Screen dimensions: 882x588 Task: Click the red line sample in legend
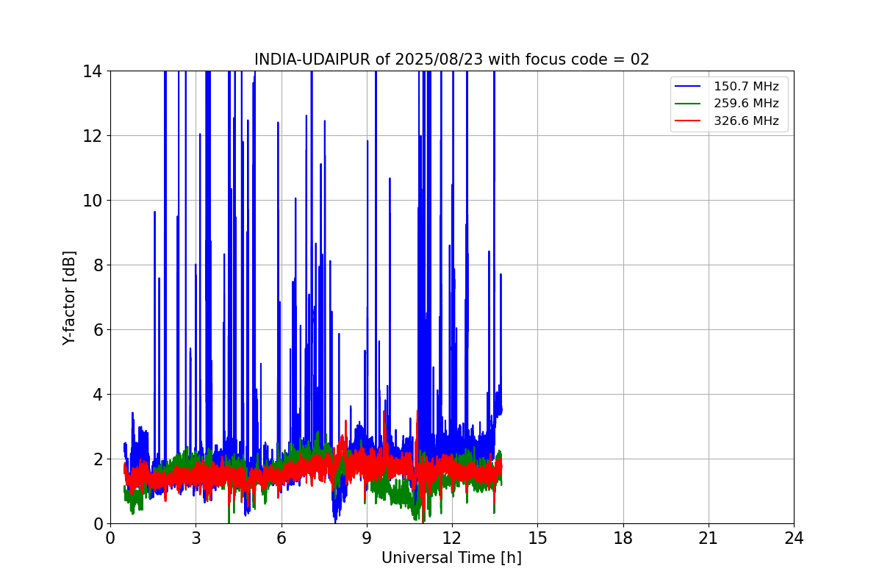pos(689,121)
